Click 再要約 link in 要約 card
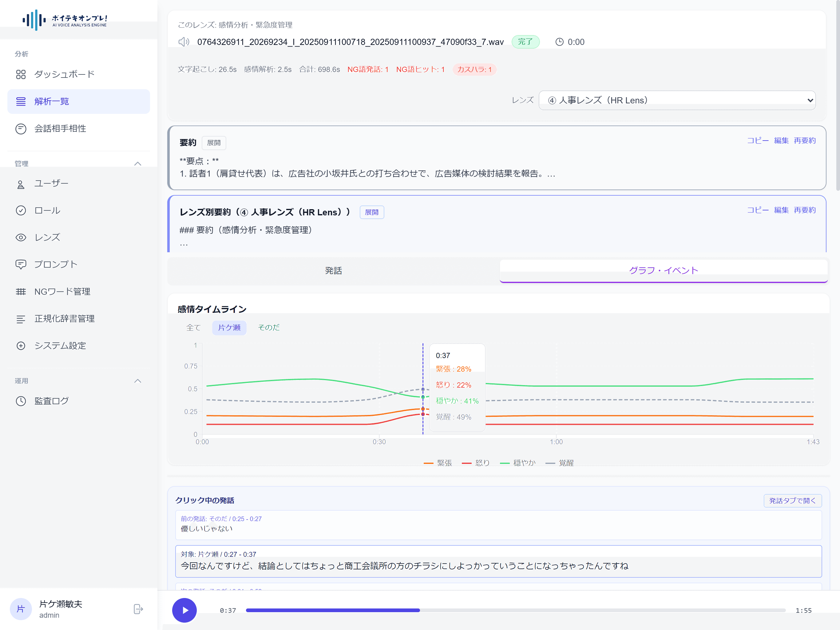The image size is (840, 630). point(804,141)
